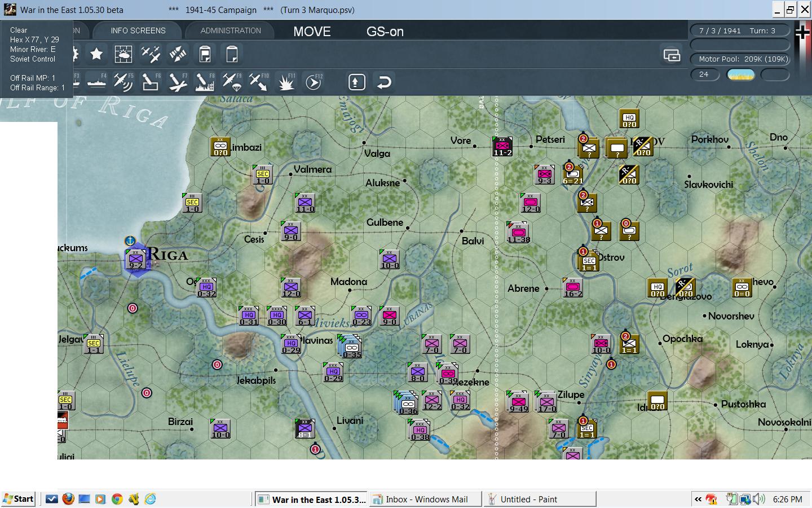
Task: Switch to Untitled - Paint window
Action: pos(540,499)
